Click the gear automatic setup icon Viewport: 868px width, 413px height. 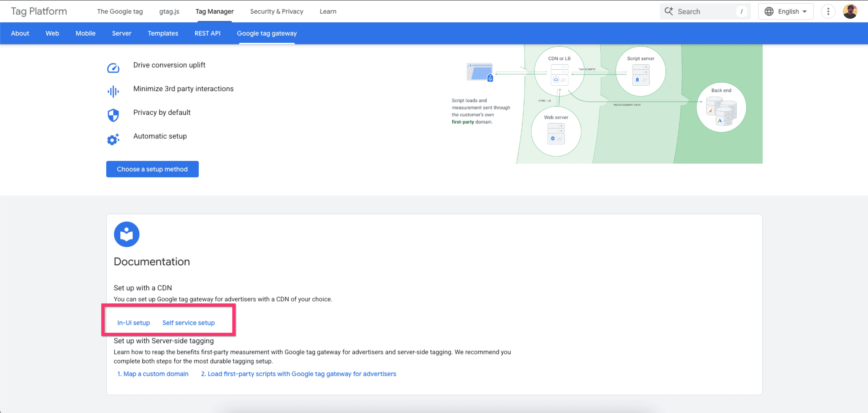pyautogui.click(x=113, y=139)
